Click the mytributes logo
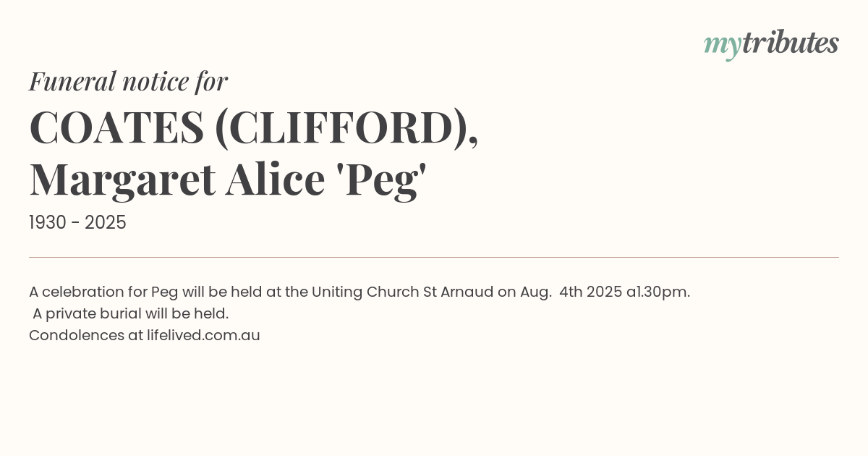 (771, 43)
